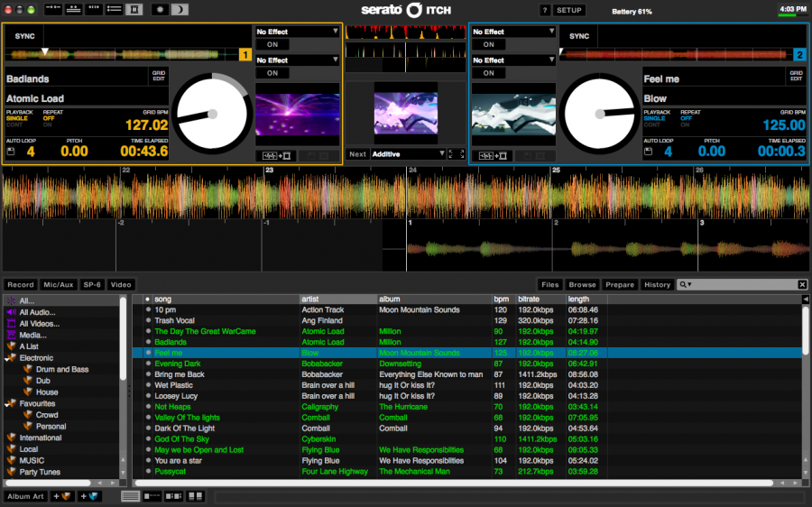The width and height of the screenshot is (812, 507).
Task: Add a new crate with the plus orange crate icon
Action: (62, 496)
